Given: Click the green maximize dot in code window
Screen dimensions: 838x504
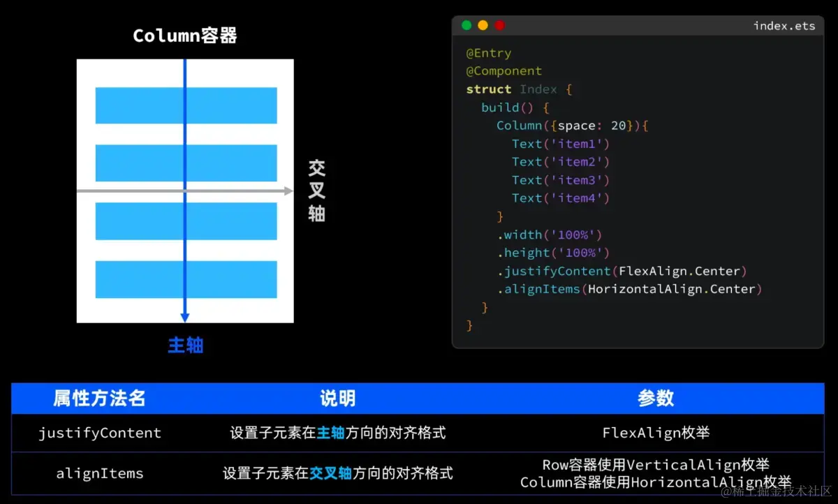Looking at the screenshot, I should point(466,25).
